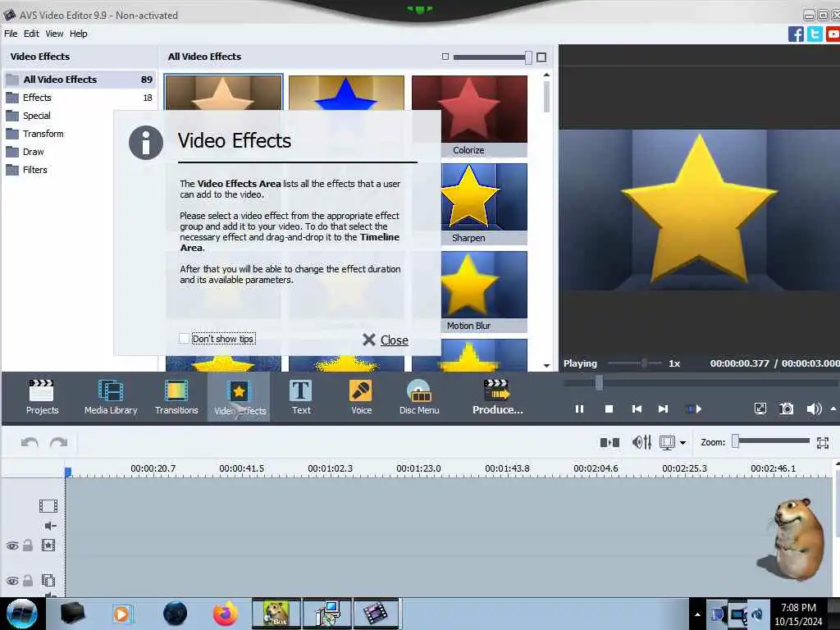Screen dimensions: 840x630
Task: Select All Video Effects folder
Action: (x=80, y=80)
